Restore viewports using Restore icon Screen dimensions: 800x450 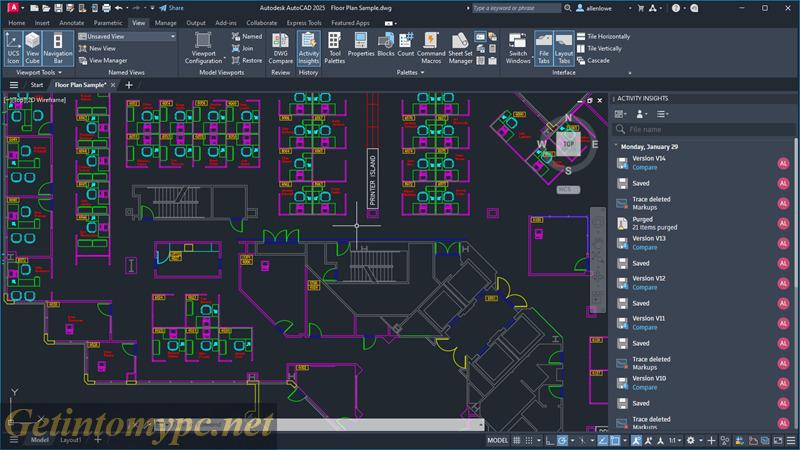236,60
